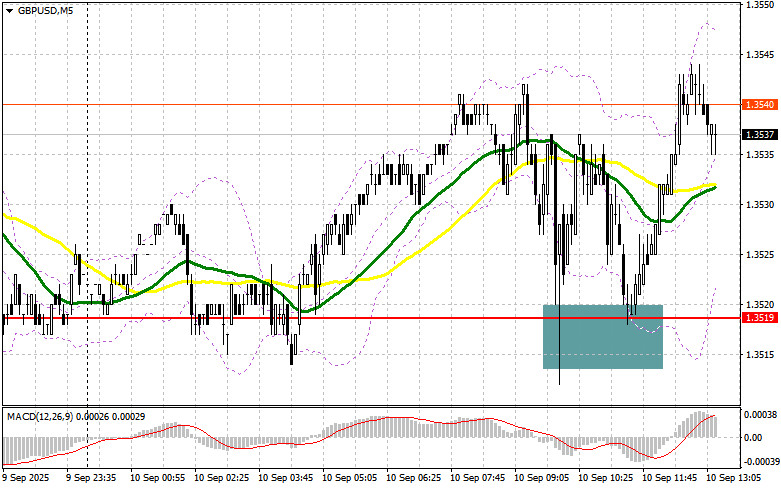
Task: Select the 9 Sep 23:35 time label
Action: pos(91,478)
